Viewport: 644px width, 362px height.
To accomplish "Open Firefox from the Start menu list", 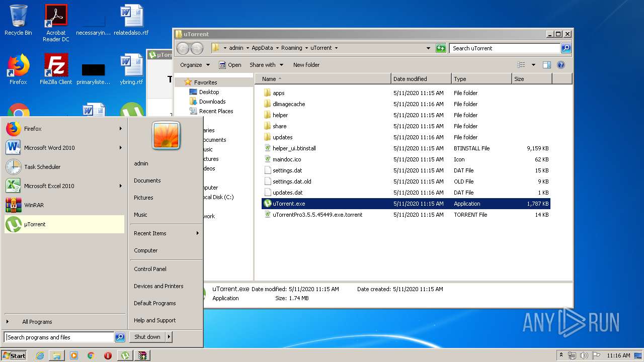I will (64, 129).
